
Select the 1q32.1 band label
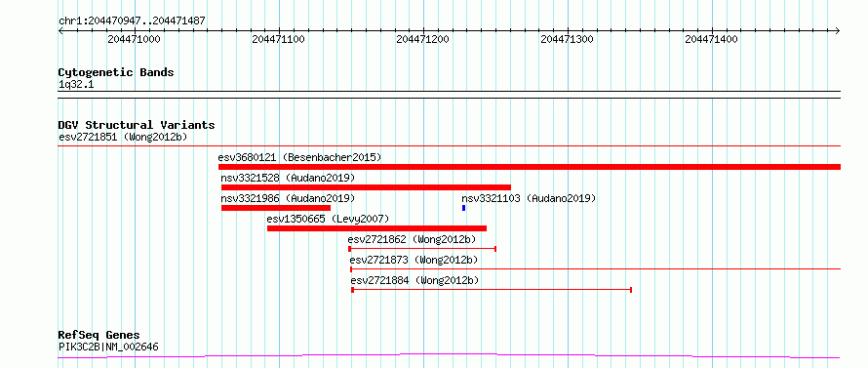click(75, 84)
